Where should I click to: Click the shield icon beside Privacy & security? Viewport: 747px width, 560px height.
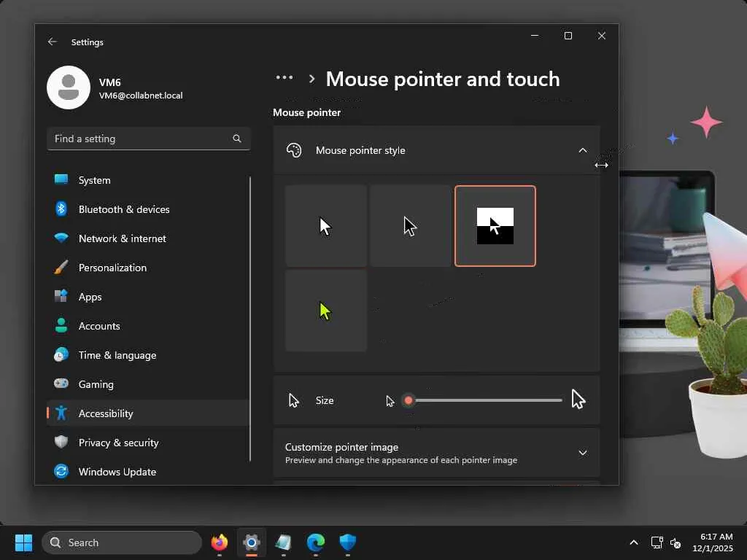61,442
